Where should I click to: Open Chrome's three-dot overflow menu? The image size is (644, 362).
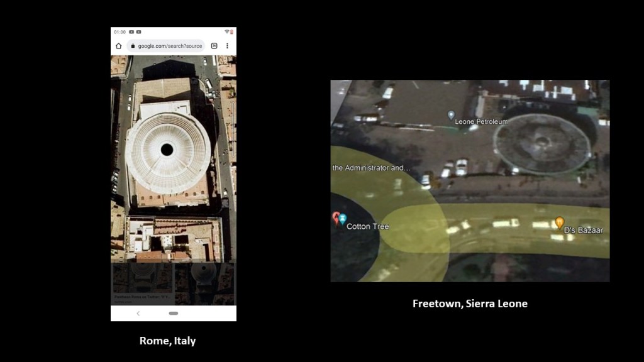coord(227,46)
